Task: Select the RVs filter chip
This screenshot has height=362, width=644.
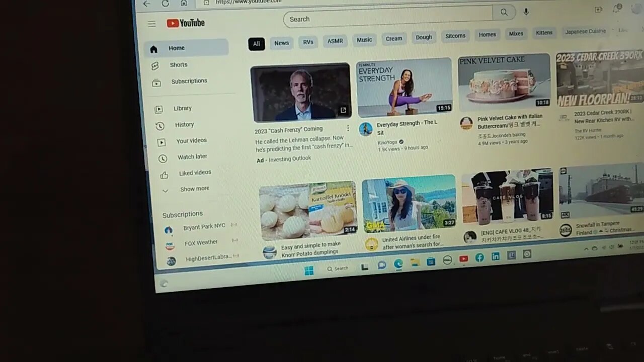Action: (308, 42)
